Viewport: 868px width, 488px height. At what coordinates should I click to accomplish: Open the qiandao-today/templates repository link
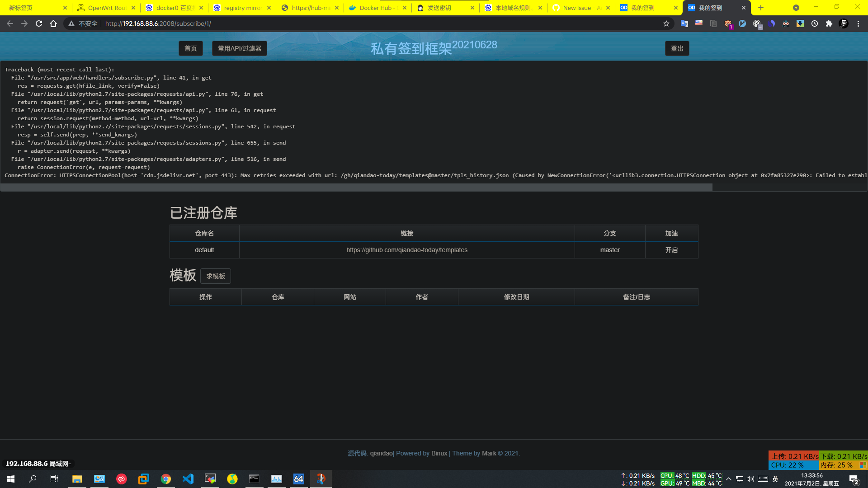406,250
